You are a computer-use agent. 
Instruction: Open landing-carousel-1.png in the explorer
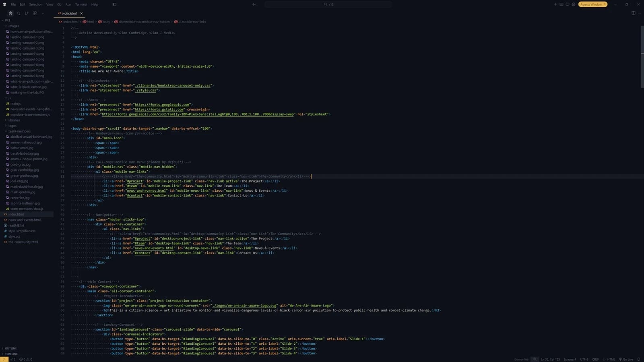pos(27,37)
